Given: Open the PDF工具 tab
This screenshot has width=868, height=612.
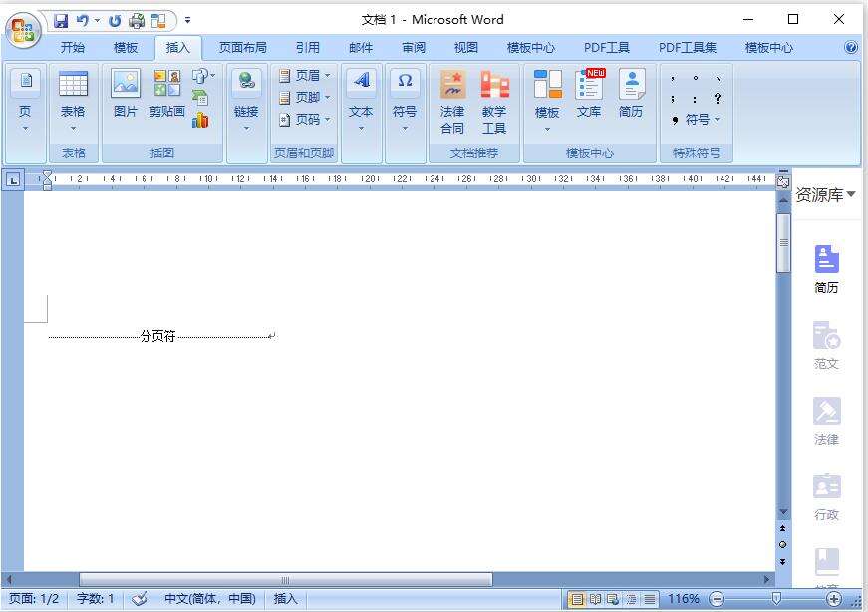Looking at the screenshot, I should (607, 48).
